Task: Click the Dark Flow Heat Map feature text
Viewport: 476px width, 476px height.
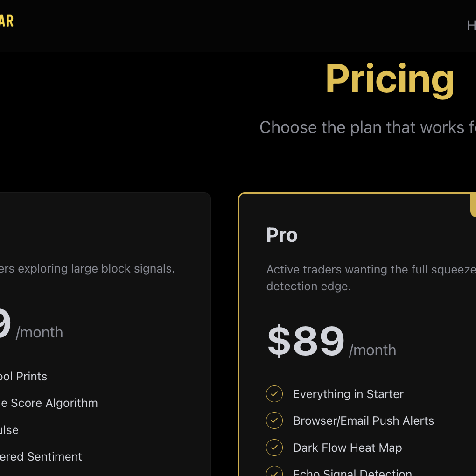Action: point(347,448)
